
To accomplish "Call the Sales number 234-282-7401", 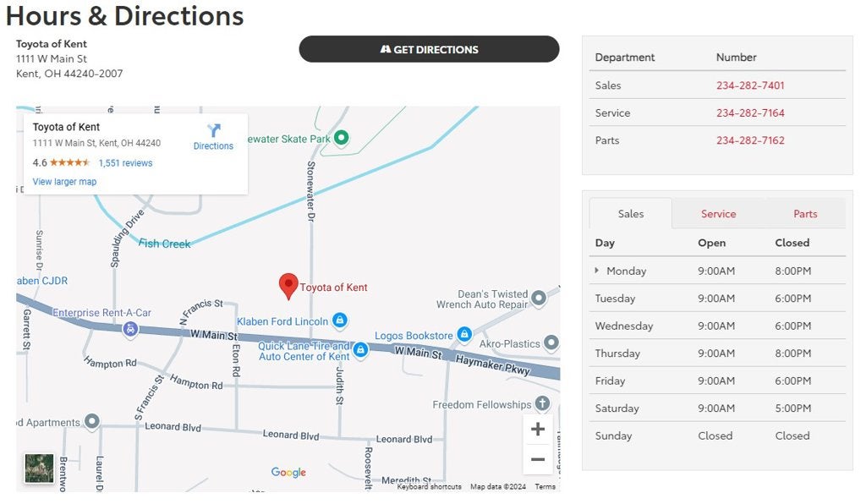I will pyautogui.click(x=750, y=85).
